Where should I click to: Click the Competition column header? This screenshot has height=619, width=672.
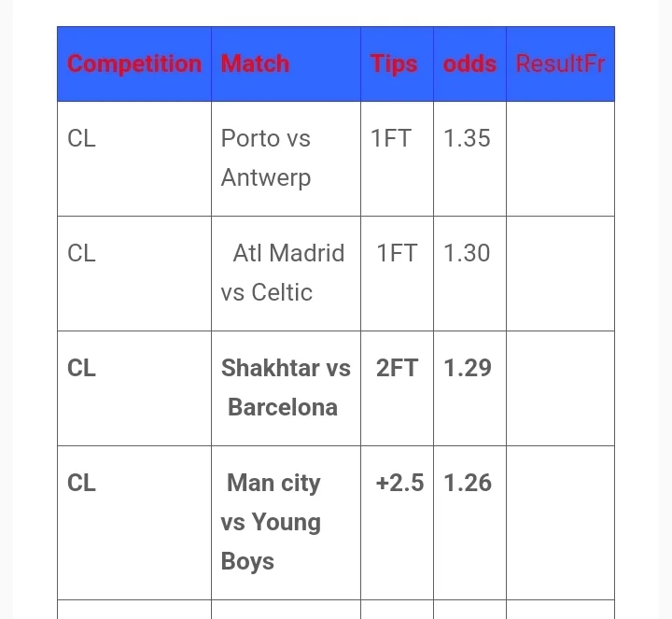[134, 64]
